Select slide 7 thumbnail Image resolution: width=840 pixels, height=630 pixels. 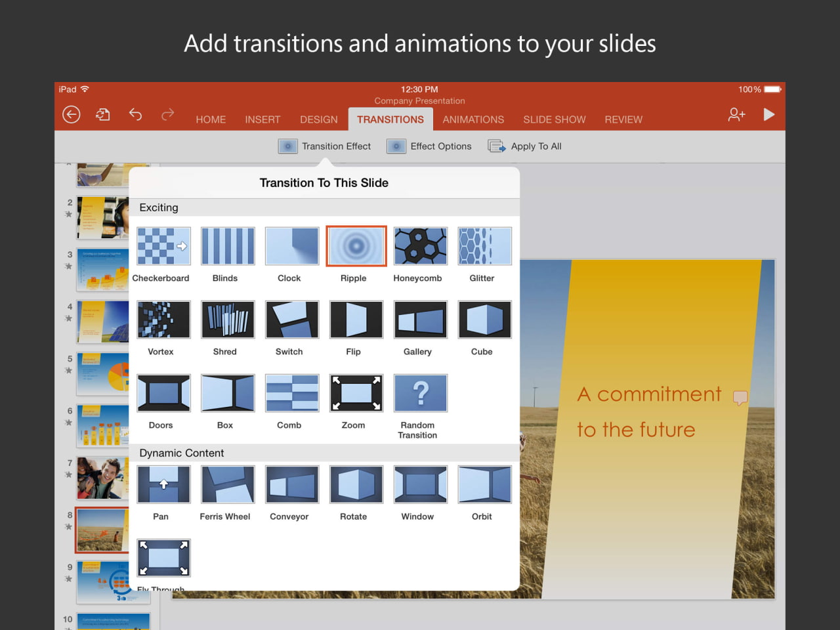coord(102,478)
